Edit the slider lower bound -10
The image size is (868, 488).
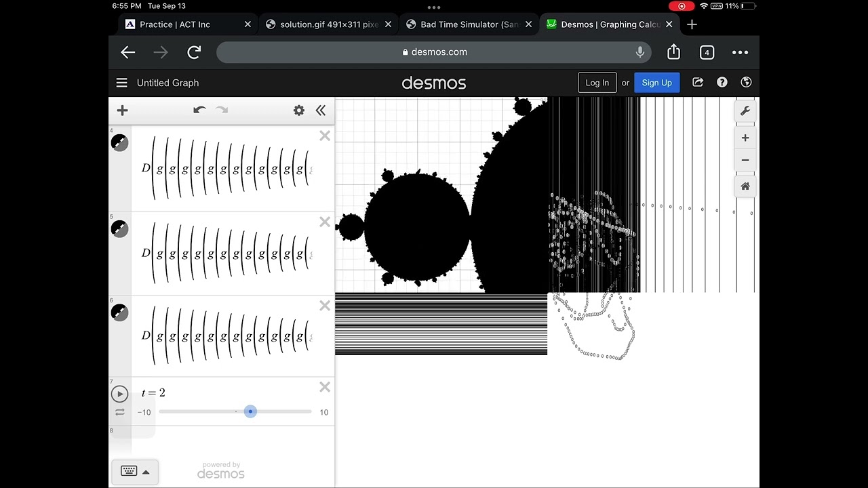tap(144, 412)
